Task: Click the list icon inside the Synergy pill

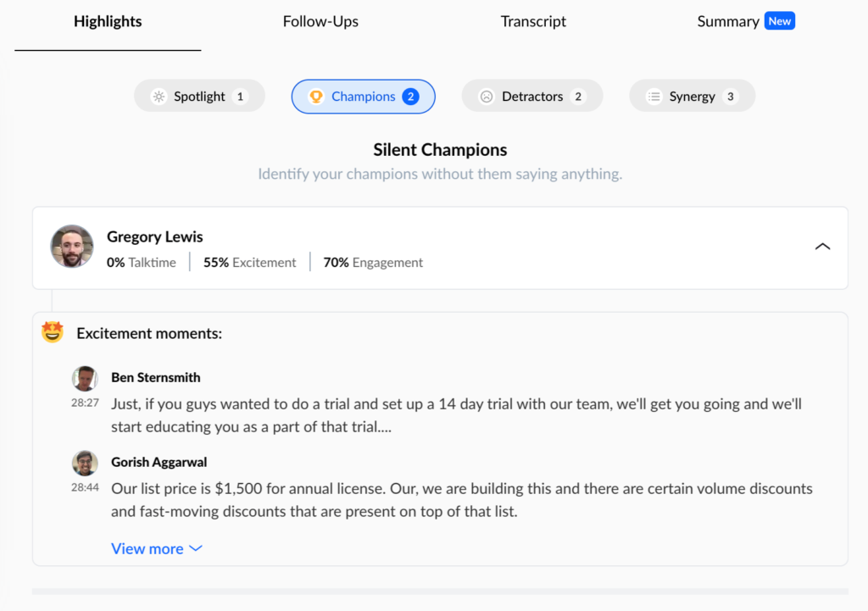Action: [x=654, y=96]
